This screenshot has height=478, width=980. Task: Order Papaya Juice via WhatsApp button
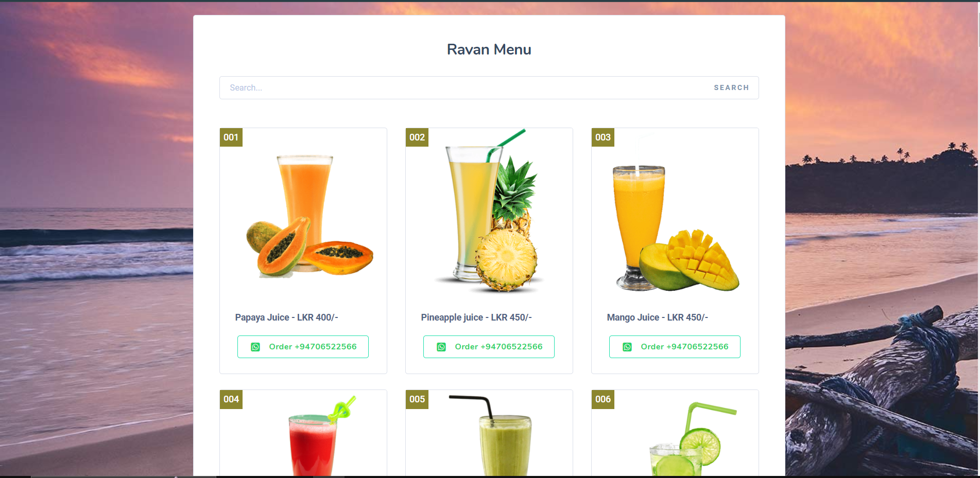pyautogui.click(x=303, y=347)
